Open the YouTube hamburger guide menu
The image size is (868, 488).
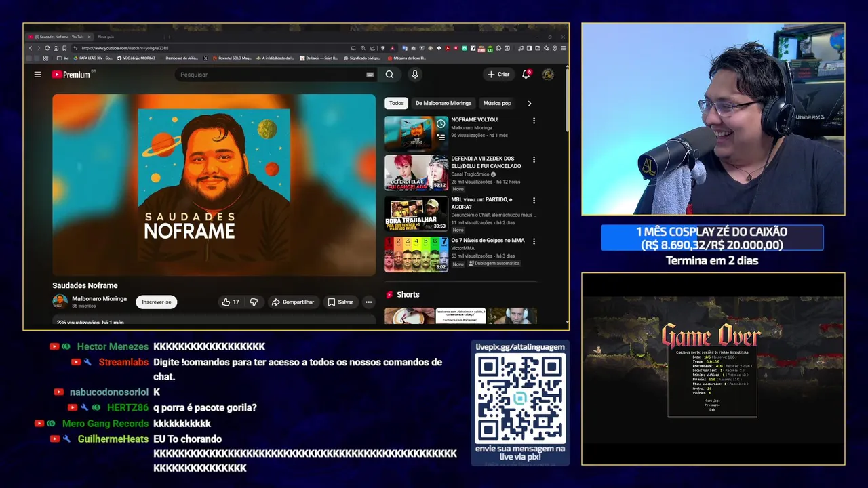pos(38,75)
